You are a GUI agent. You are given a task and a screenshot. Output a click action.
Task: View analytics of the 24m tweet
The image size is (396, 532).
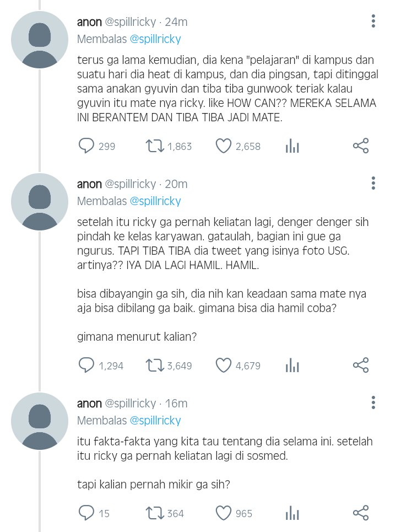tap(292, 146)
